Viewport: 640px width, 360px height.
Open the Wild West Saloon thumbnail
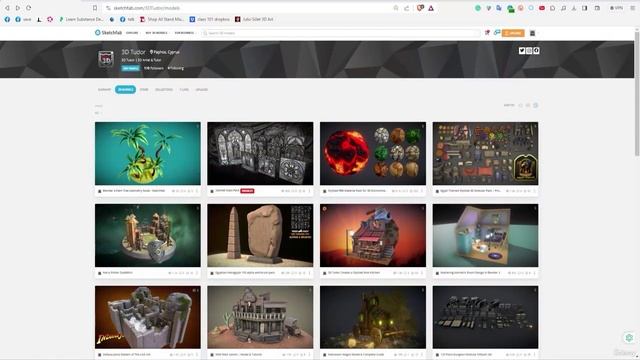[x=260, y=317]
